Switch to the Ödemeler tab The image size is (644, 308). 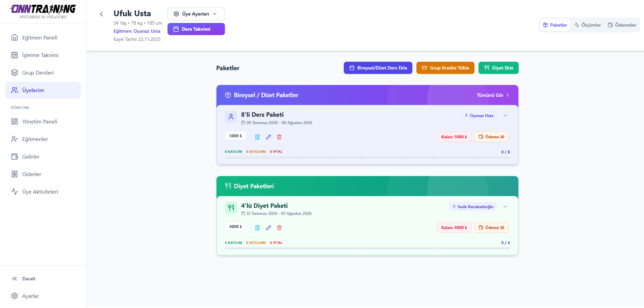pos(622,25)
